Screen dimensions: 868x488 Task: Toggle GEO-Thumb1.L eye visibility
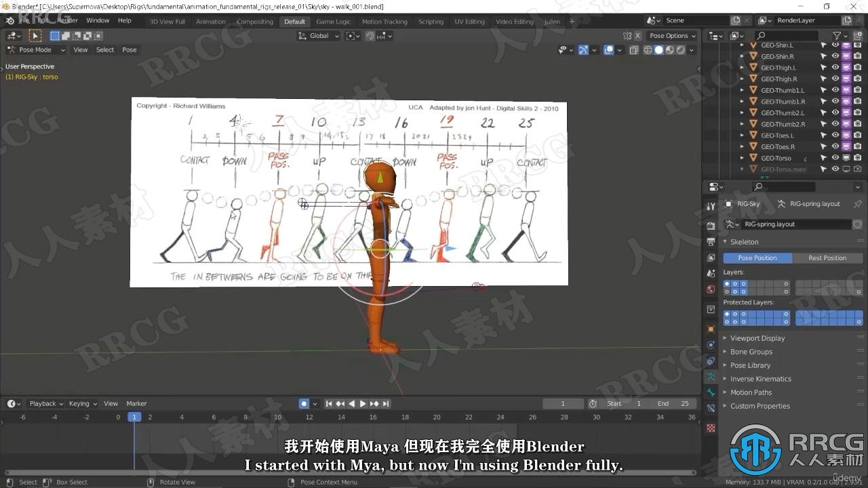(835, 90)
